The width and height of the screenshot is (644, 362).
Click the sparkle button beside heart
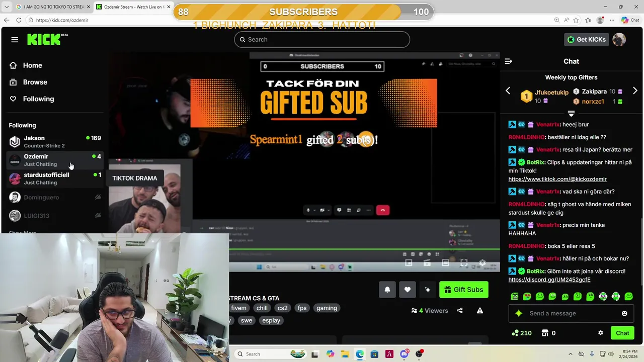(428, 290)
